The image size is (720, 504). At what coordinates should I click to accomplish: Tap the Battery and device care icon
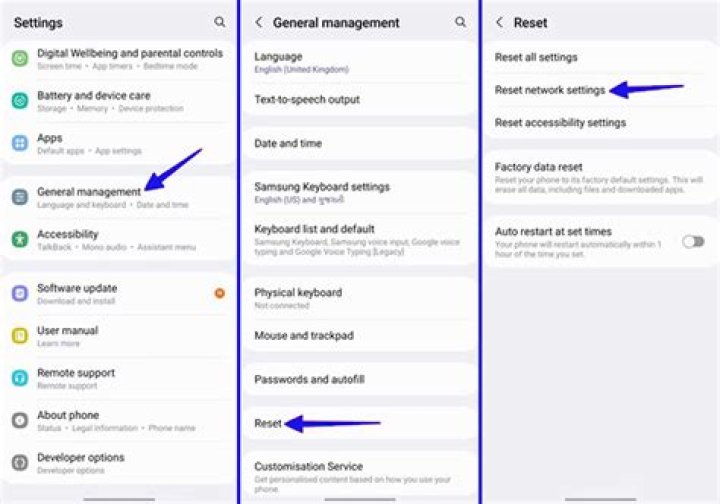(x=20, y=101)
